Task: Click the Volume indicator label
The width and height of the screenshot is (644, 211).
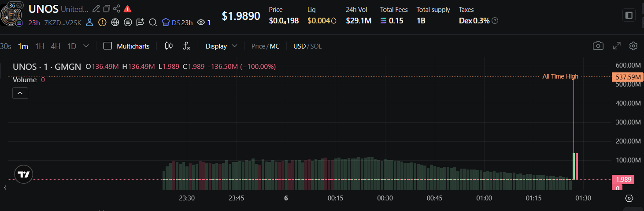Action: pos(25,80)
